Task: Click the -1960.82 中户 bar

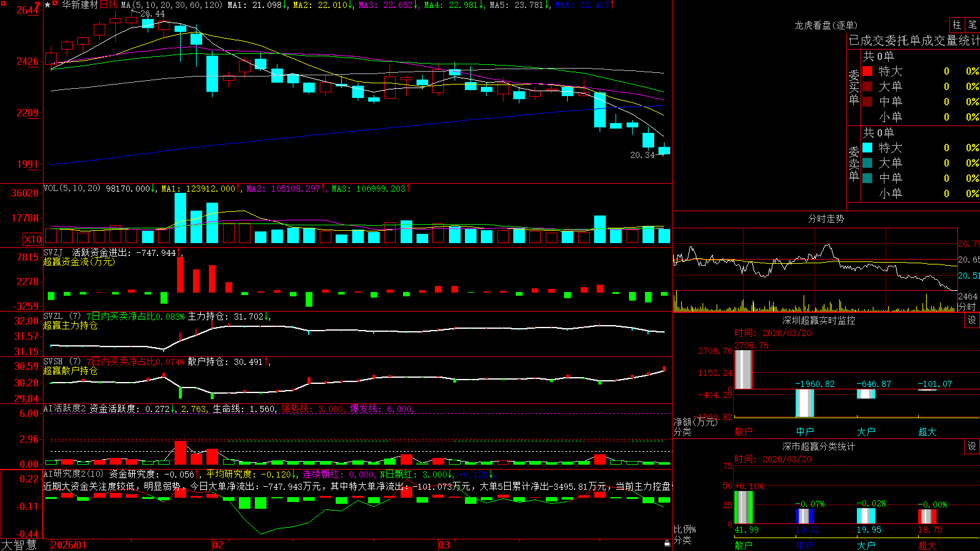Action: 805,403
